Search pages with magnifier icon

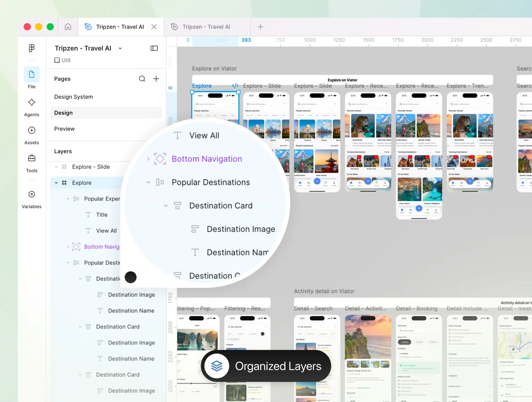pos(142,79)
